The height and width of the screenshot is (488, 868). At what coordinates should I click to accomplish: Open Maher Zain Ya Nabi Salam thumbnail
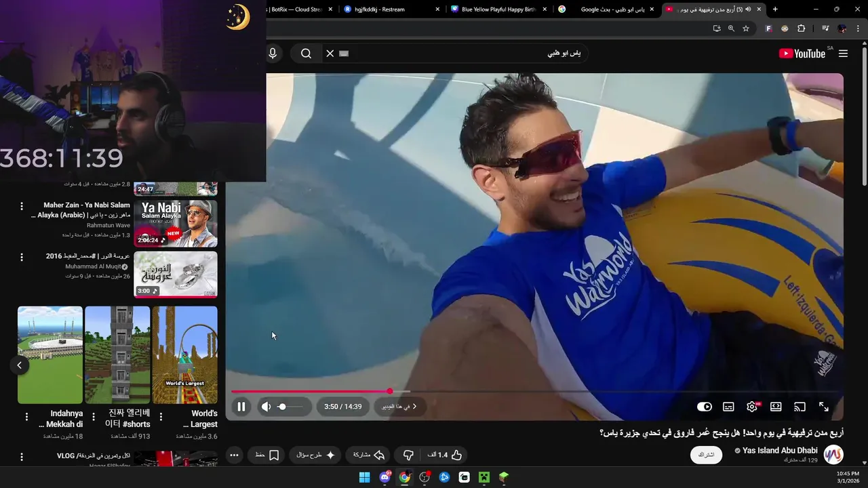coord(176,224)
